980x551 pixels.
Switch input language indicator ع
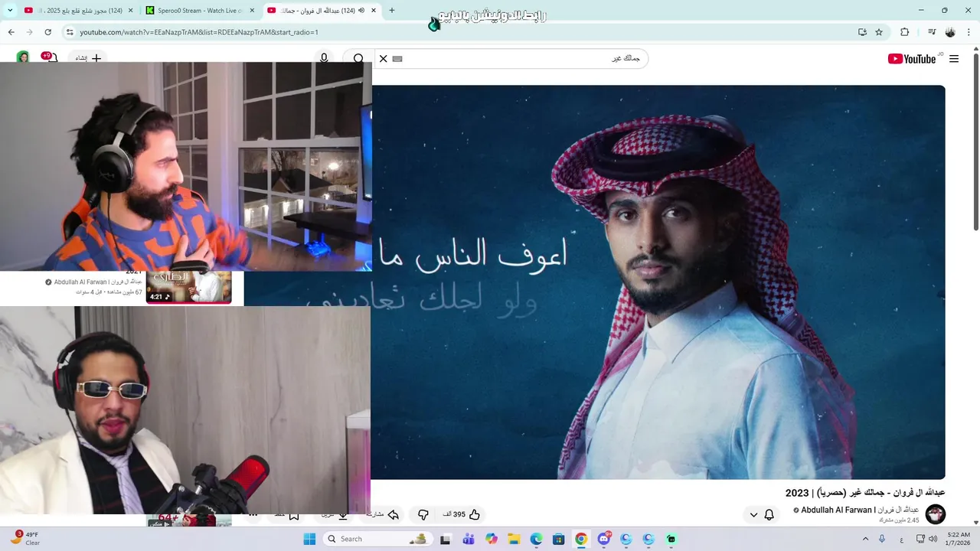tap(901, 539)
